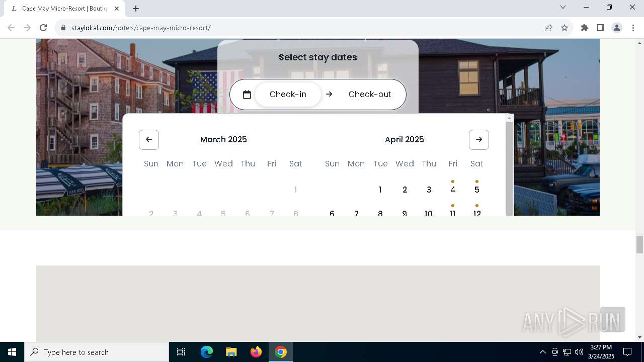Go to next month in calendar
Image resolution: width=644 pixels, height=362 pixels.
click(479, 140)
